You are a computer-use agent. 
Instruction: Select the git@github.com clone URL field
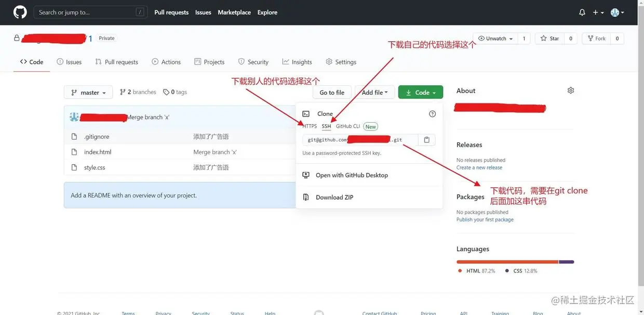(360, 140)
